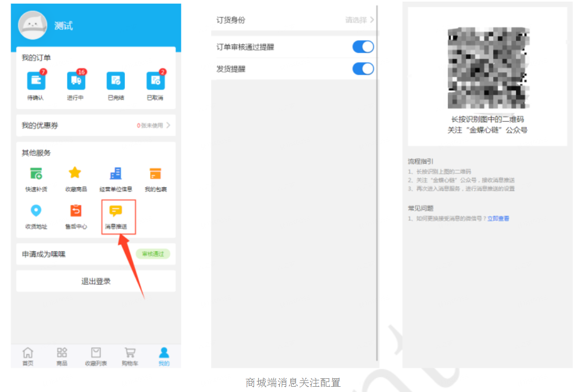The width and height of the screenshot is (584, 392).
Task: Tap 其他服务 section heading
Action: pyautogui.click(x=36, y=153)
